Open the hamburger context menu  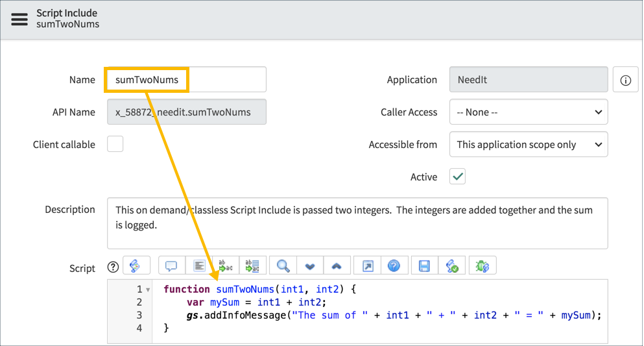[x=19, y=19]
